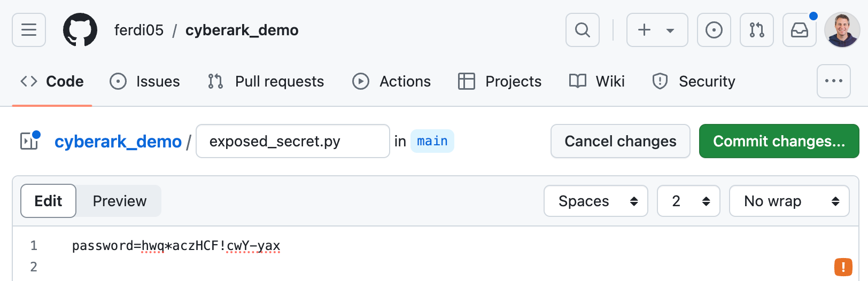The width and height of the screenshot is (868, 281).
Task: Click the orange warning alert icon
Action: [843, 267]
